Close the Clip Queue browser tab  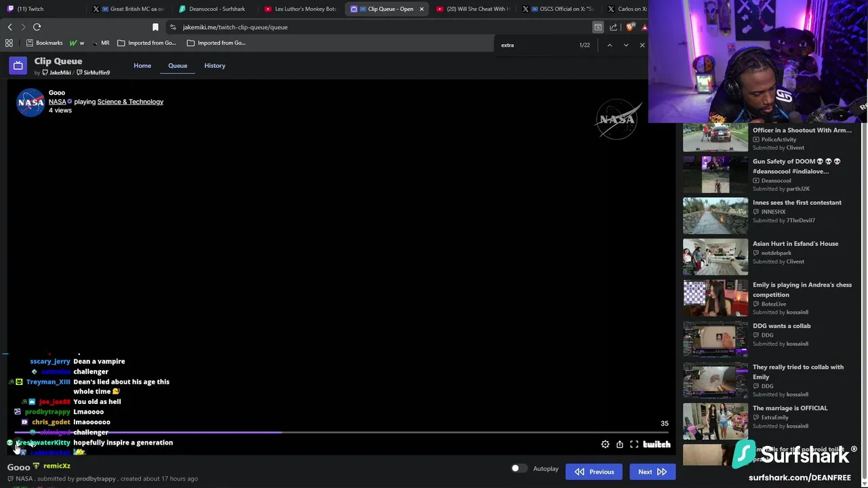tap(422, 9)
